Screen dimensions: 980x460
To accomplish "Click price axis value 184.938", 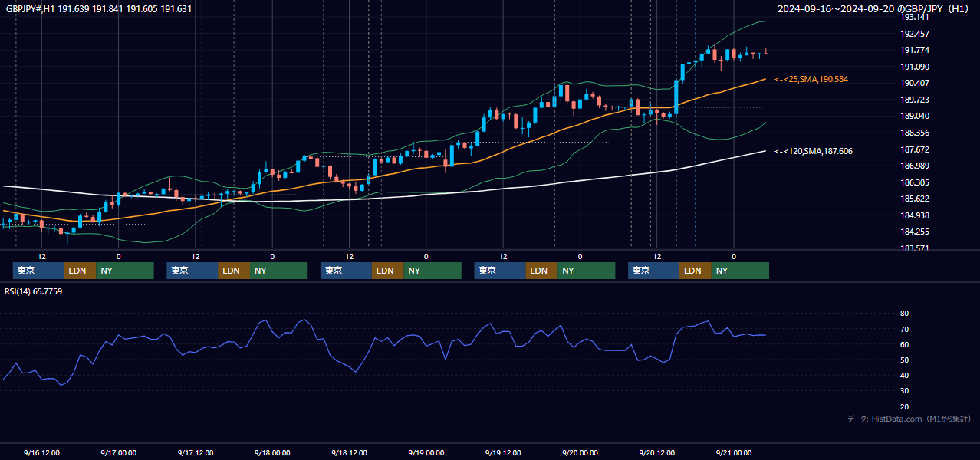I will [x=915, y=215].
